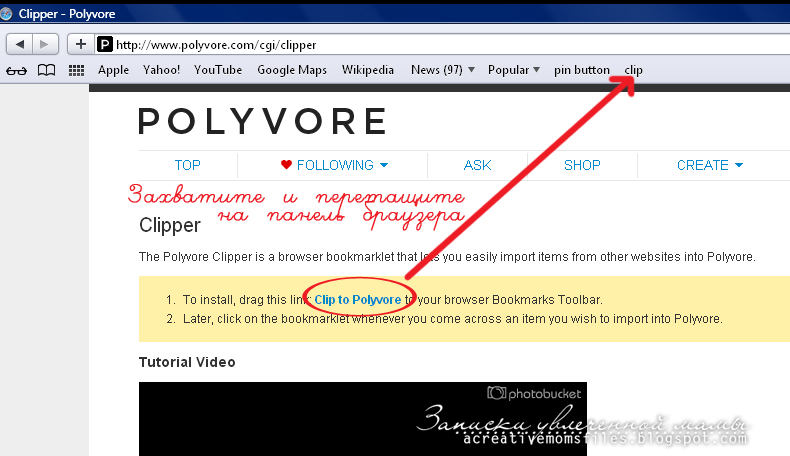Click the clip bookmarklet in bookmarks bar
790x456 pixels.
(633, 70)
